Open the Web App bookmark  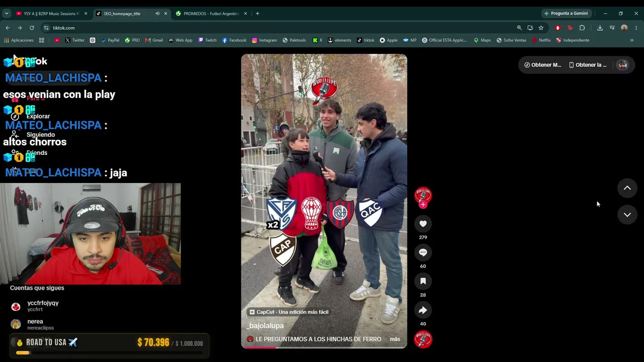tap(180, 40)
